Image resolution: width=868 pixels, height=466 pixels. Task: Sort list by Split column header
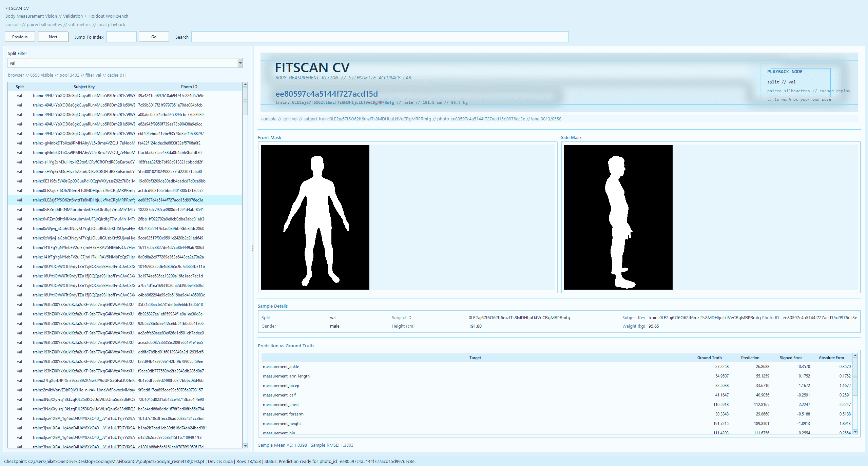20,87
